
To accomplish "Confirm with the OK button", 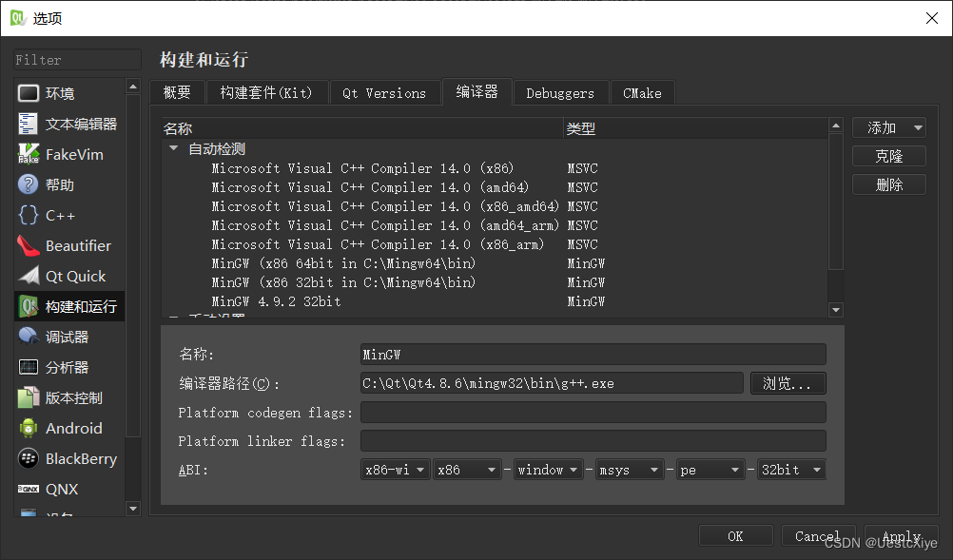I will pos(735,535).
